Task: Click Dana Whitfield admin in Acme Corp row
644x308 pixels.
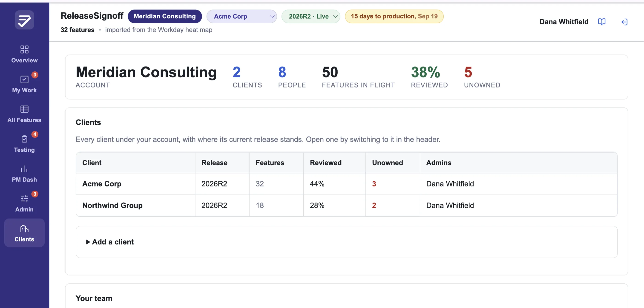Action: coord(450,184)
